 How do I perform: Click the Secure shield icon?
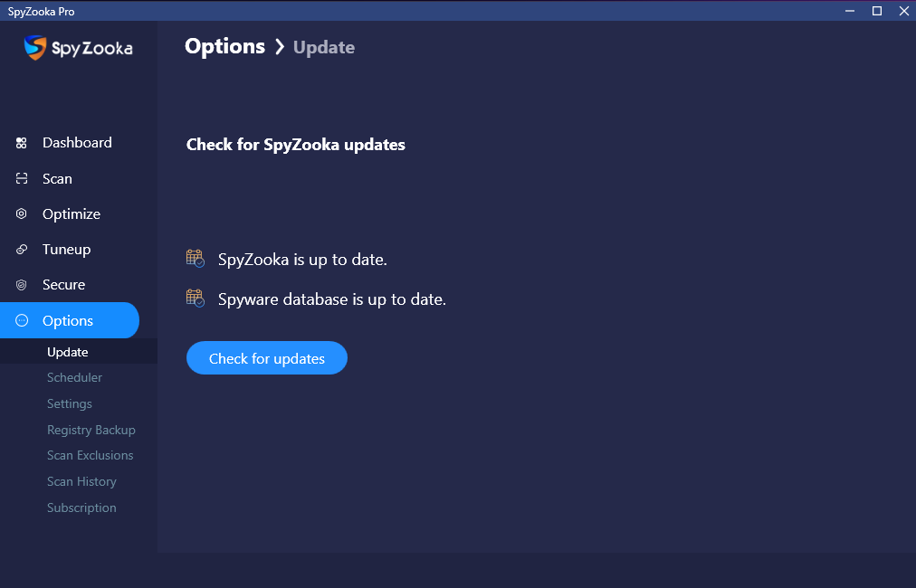click(x=22, y=285)
